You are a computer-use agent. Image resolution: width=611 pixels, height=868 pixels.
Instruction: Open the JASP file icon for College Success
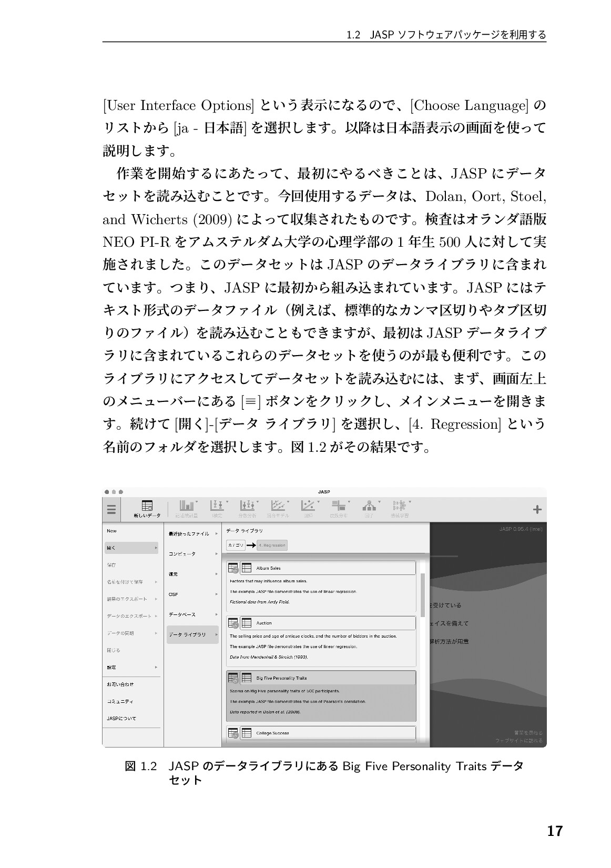233,733
